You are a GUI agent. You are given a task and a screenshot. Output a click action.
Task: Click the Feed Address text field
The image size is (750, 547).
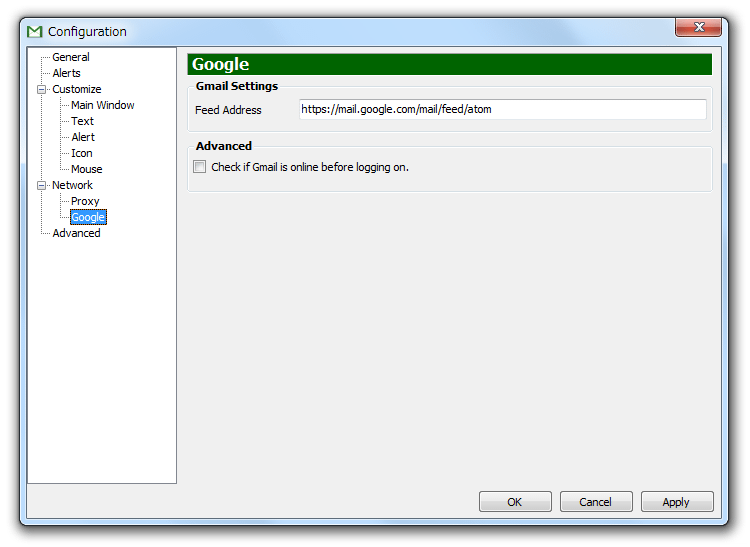tap(503, 109)
